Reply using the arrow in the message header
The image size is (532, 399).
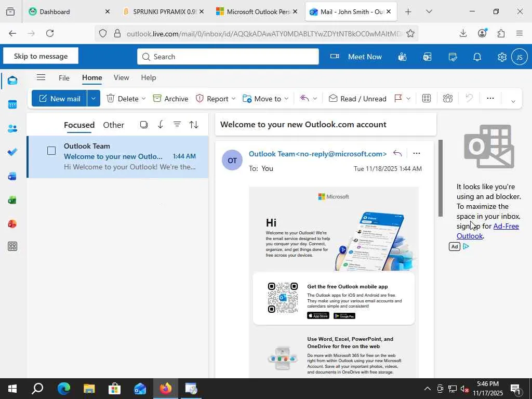[x=397, y=153]
